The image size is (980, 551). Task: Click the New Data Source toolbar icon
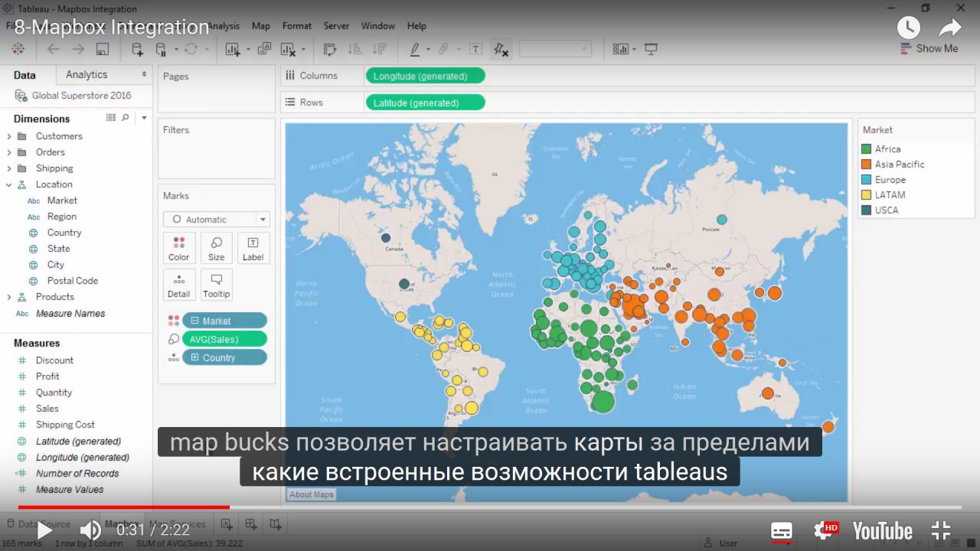click(x=137, y=49)
